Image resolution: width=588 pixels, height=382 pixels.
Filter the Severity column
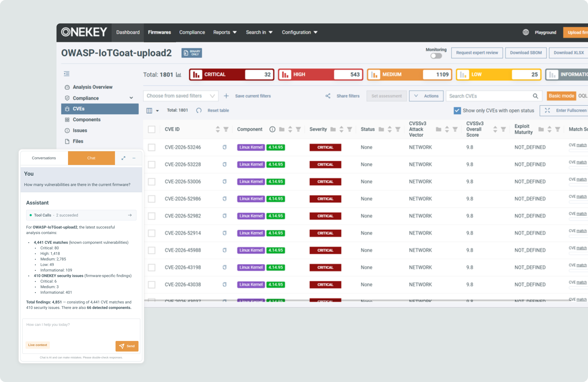point(350,129)
